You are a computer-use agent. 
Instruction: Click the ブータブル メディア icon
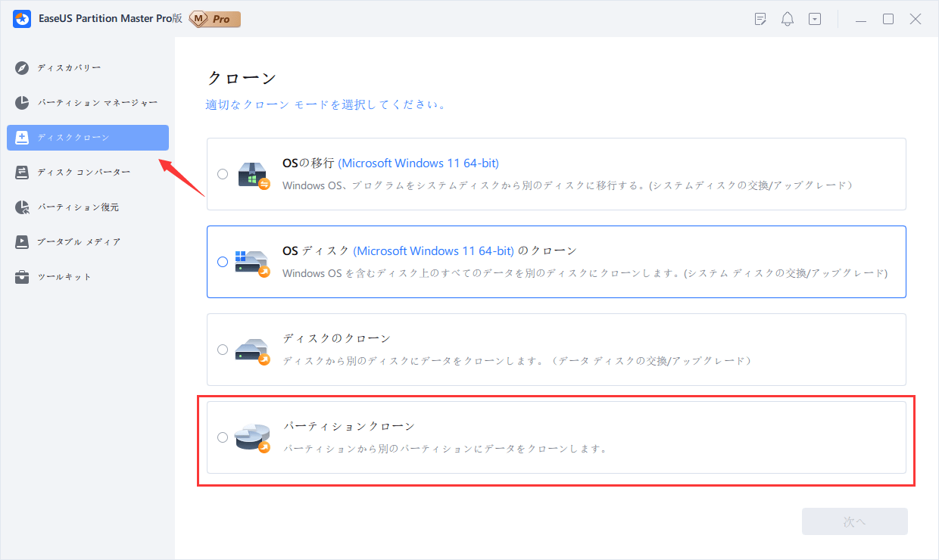pyautogui.click(x=22, y=242)
